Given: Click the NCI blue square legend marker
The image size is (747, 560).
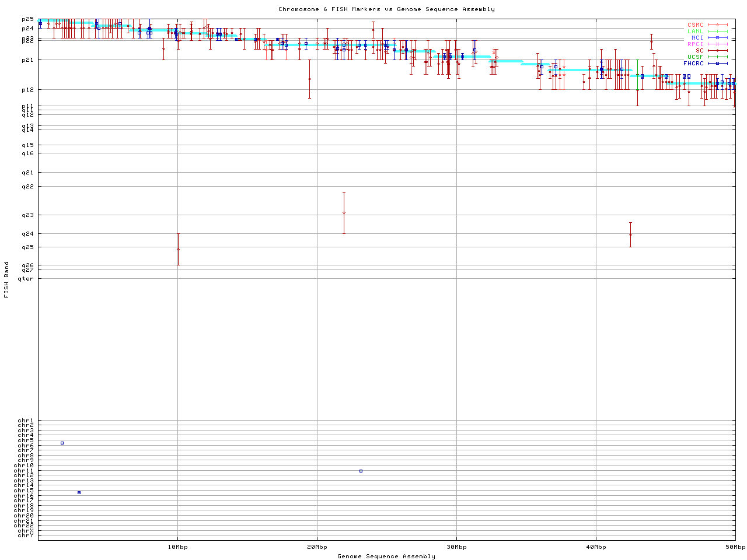Looking at the screenshot, I should click(718, 38).
